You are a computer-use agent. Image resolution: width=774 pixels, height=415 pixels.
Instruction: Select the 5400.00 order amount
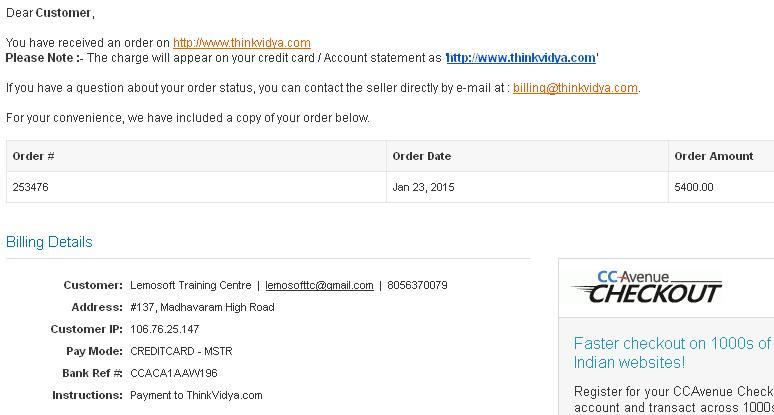[x=694, y=187]
